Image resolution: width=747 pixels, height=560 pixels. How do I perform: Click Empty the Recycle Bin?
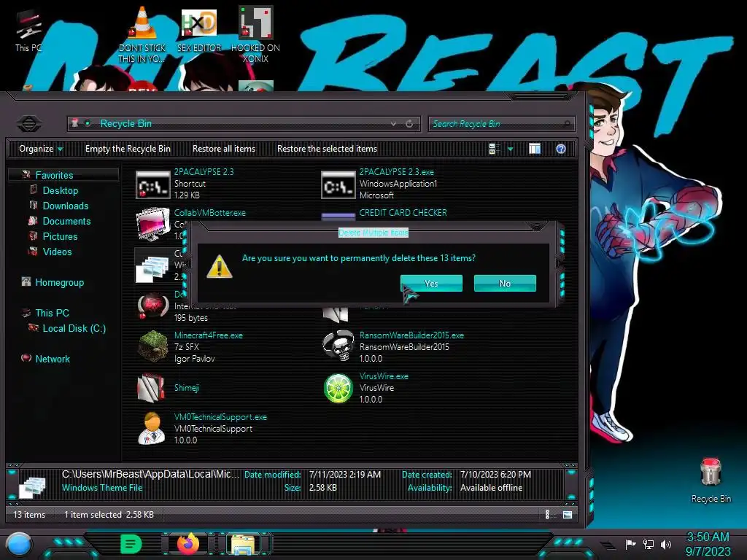(x=128, y=149)
